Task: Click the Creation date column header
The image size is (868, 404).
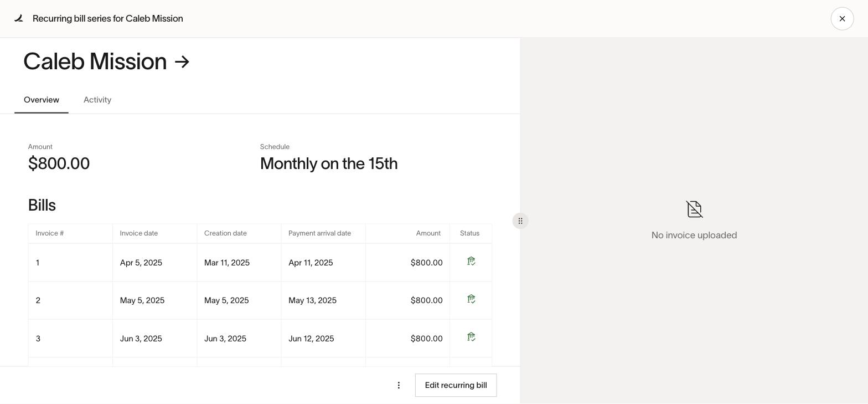Action: tap(225, 233)
